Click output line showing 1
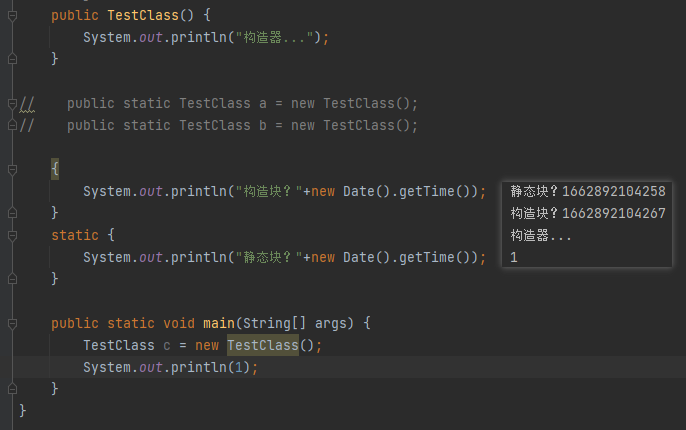 tap(514, 257)
